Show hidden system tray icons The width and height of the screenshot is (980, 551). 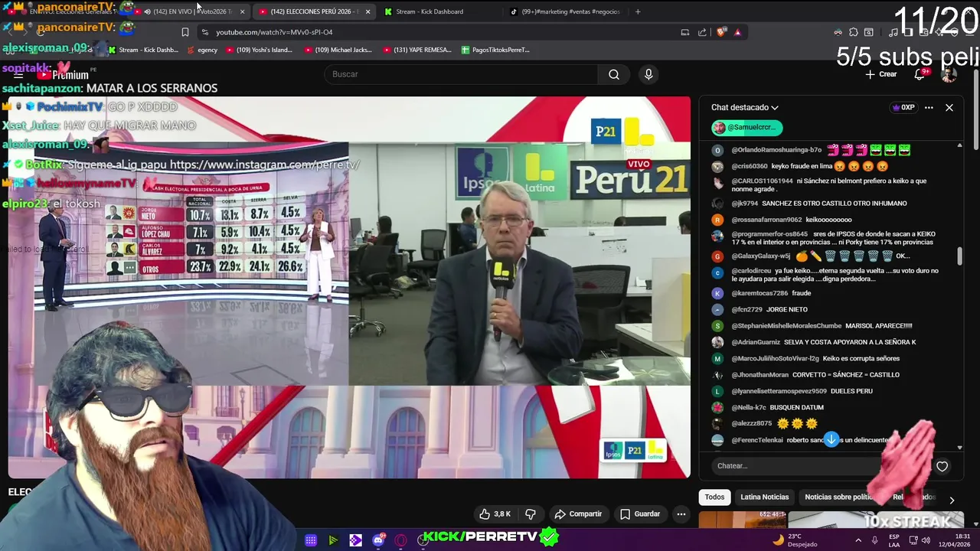coord(857,540)
